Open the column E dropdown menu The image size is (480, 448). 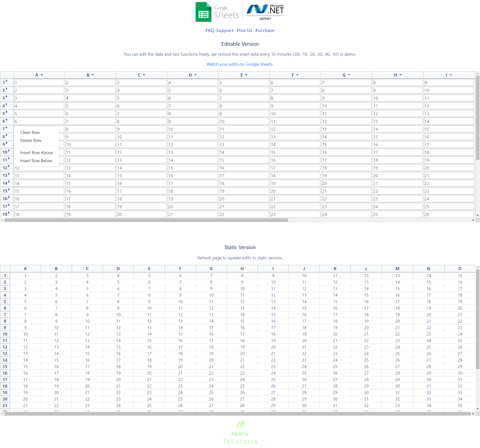[246, 75]
